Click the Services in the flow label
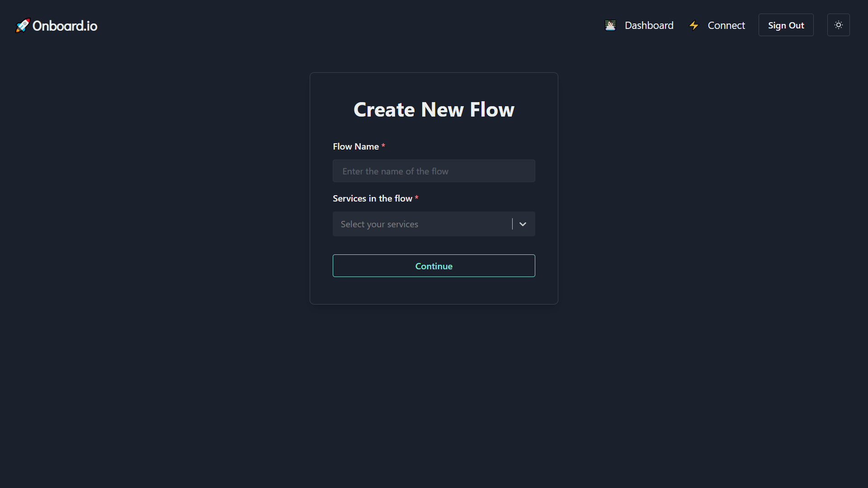The height and width of the screenshot is (488, 868). pyautogui.click(x=372, y=198)
